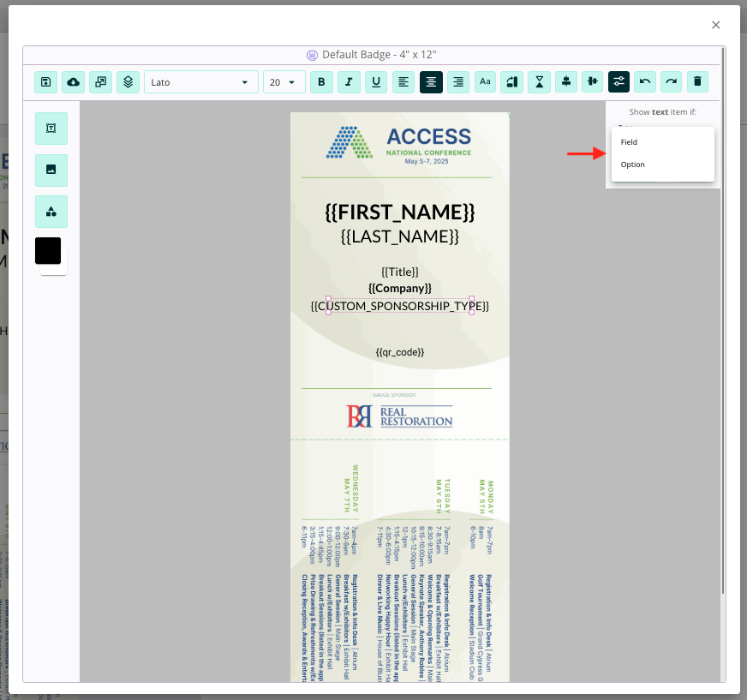The height and width of the screenshot is (700, 747).
Task: Click the Aa text case icon
Action: point(485,82)
